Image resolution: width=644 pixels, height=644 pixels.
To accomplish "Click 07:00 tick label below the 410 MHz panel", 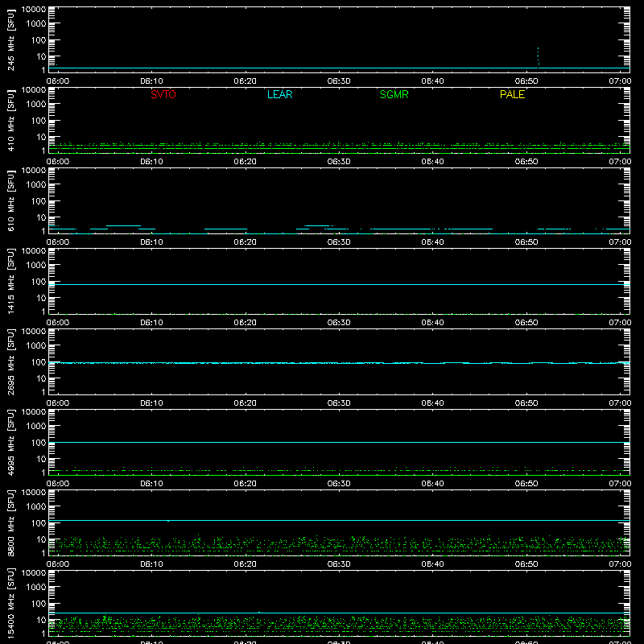I will pyautogui.click(x=620, y=162).
